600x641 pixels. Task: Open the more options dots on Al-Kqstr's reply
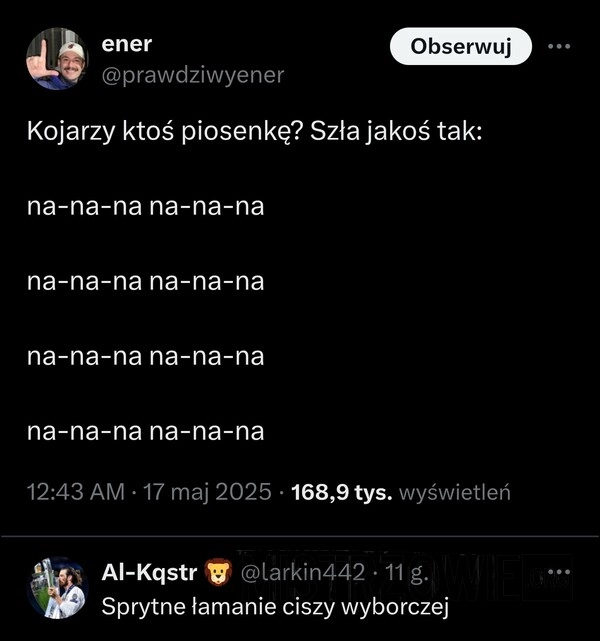tap(563, 574)
